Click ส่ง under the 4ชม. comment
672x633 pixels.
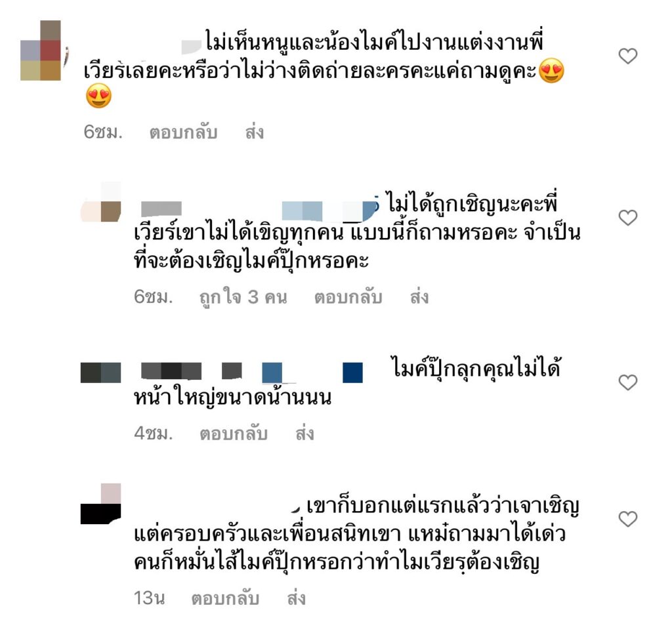click(304, 434)
